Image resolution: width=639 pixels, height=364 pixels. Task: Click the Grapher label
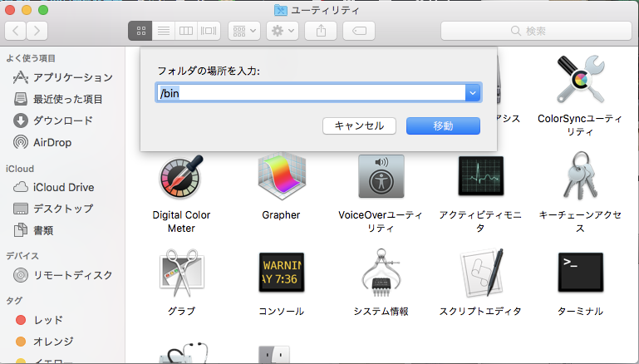tap(281, 214)
